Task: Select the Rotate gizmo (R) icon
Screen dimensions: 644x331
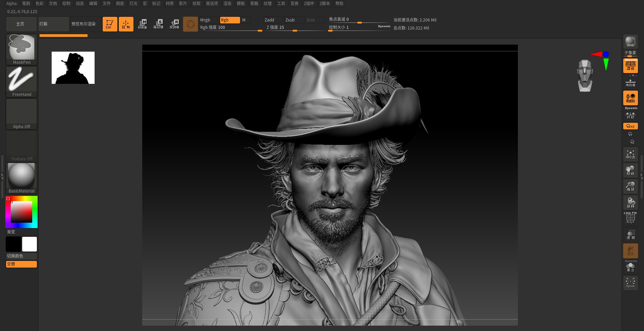Action: [x=174, y=24]
